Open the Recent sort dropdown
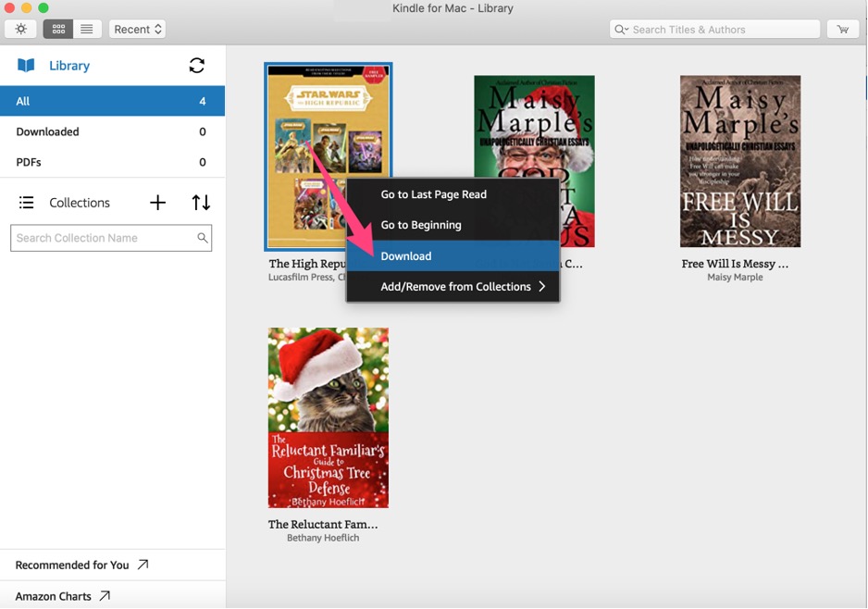 138,30
